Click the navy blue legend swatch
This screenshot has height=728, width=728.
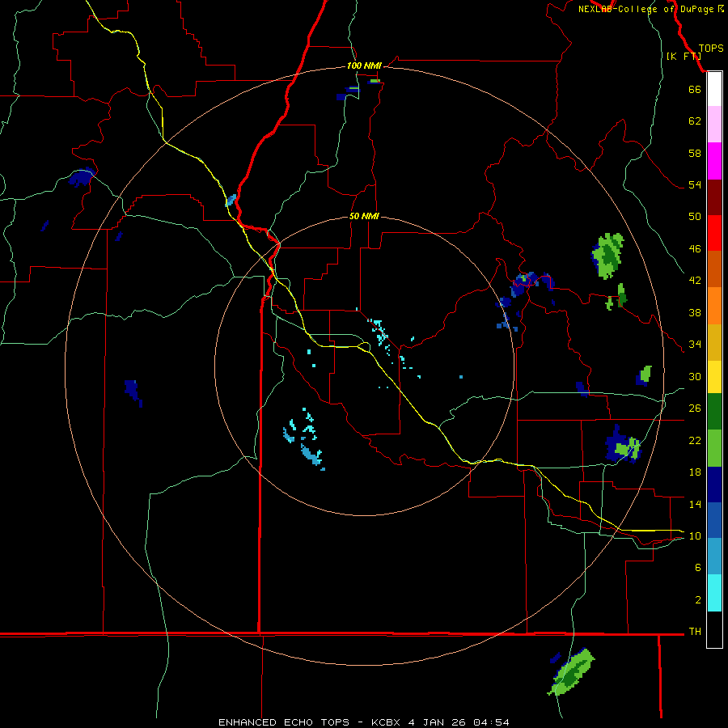coord(714,485)
